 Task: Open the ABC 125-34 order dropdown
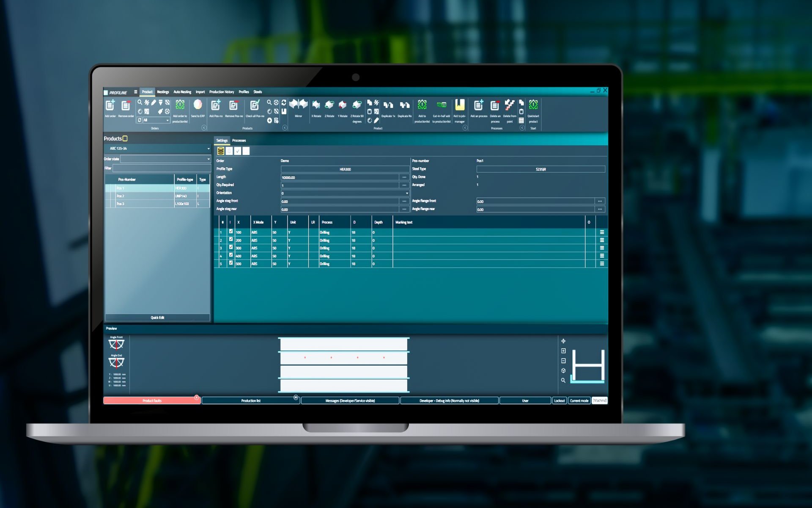[x=208, y=149]
